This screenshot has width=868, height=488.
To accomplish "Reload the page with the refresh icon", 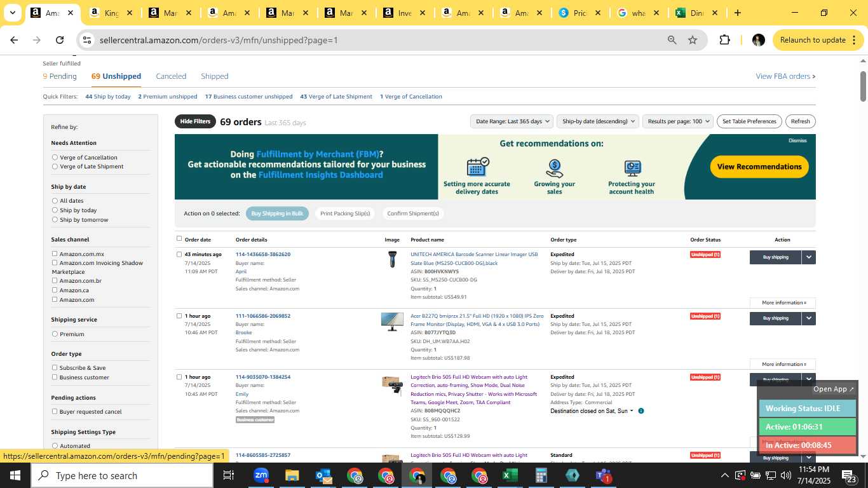I will point(60,40).
